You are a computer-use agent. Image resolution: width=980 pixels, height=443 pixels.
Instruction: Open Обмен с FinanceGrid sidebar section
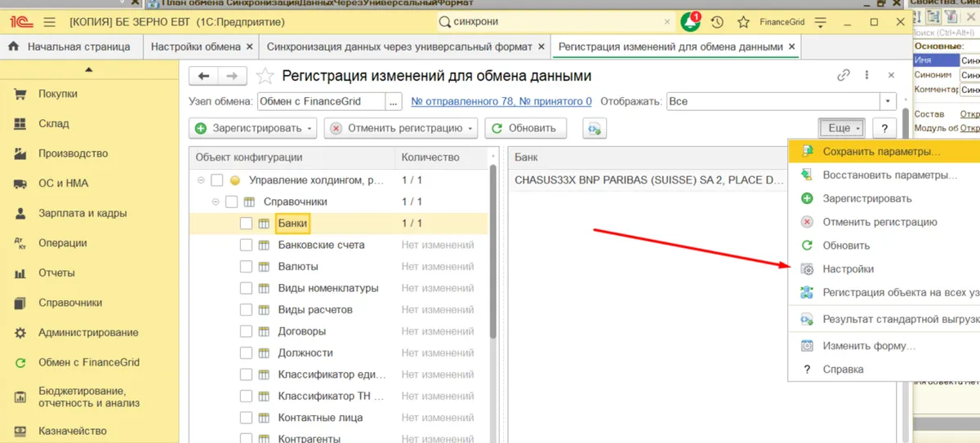tap(89, 362)
